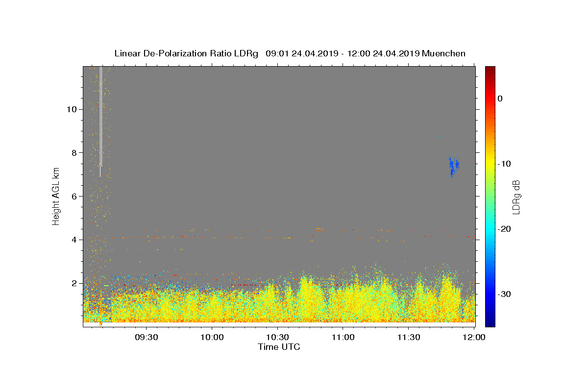Click the colorbar value label 0
Screen dimensions: 588x392
(x=500, y=98)
